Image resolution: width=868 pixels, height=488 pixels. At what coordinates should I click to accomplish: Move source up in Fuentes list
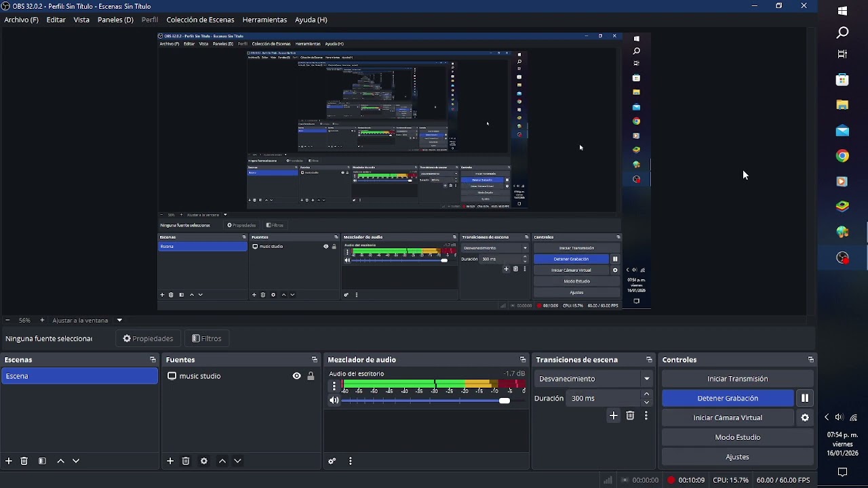(x=222, y=461)
